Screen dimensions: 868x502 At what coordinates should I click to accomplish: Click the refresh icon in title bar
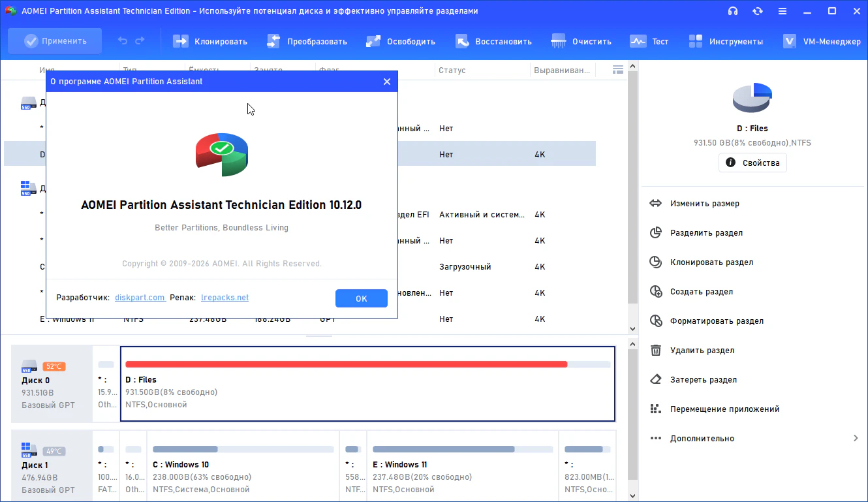point(758,11)
